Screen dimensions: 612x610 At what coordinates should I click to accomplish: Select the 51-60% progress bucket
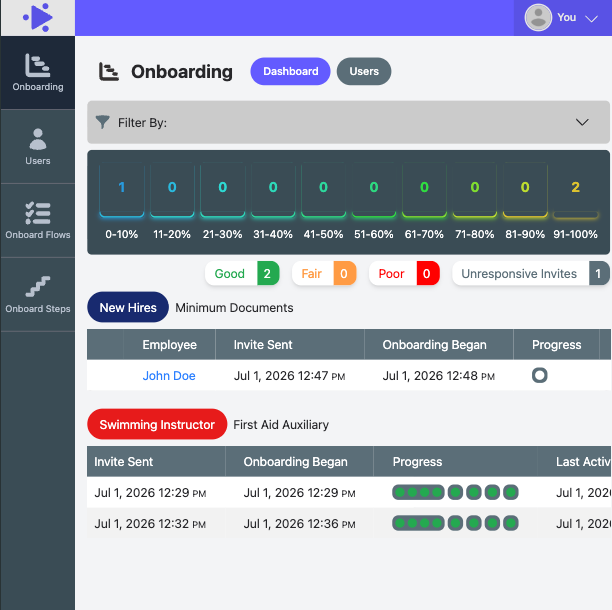(374, 202)
